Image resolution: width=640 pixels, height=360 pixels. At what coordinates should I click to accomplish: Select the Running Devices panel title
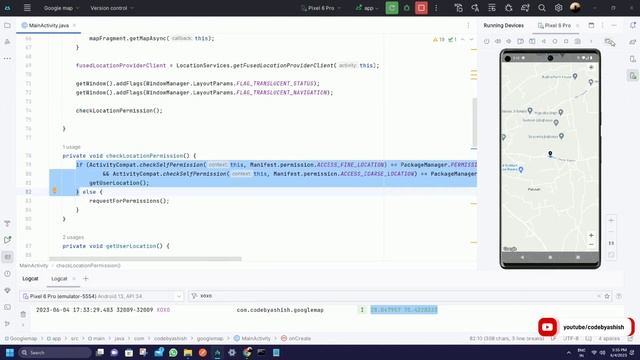coord(503,25)
